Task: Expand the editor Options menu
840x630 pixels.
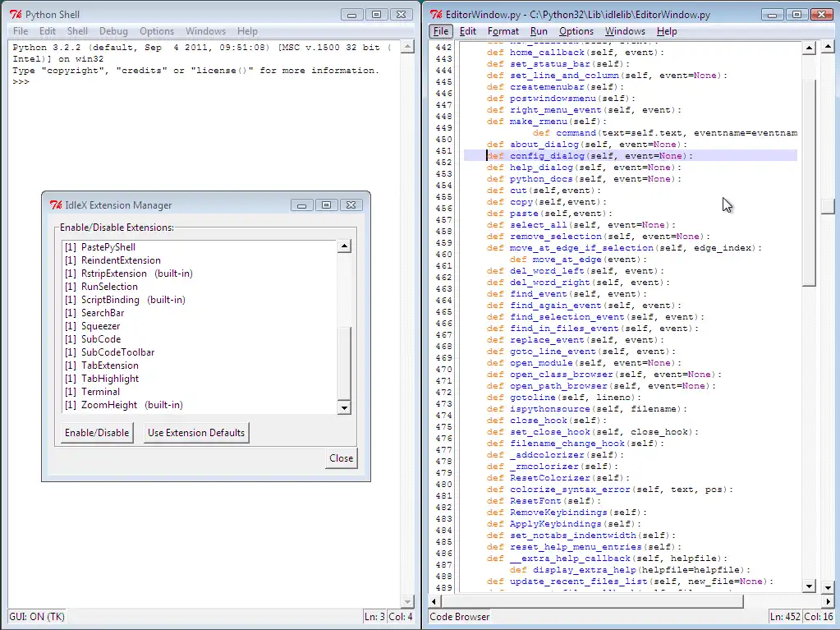Action: pos(576,31)
